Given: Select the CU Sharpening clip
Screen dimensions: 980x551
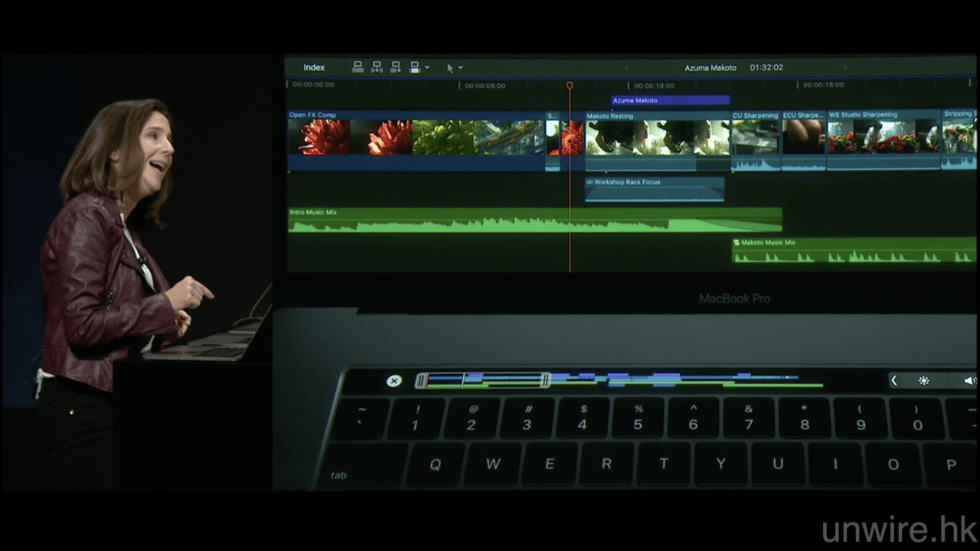Looking at the screenshot, I should tap(756, 141).
